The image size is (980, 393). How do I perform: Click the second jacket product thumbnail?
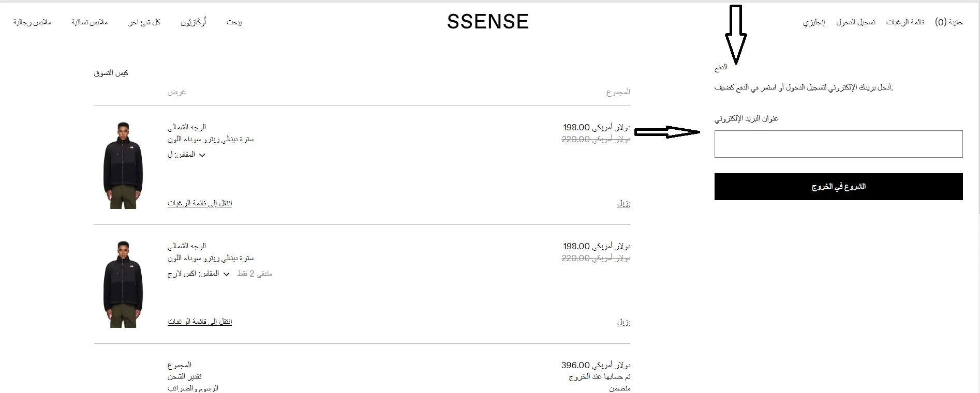pos(123,284)
